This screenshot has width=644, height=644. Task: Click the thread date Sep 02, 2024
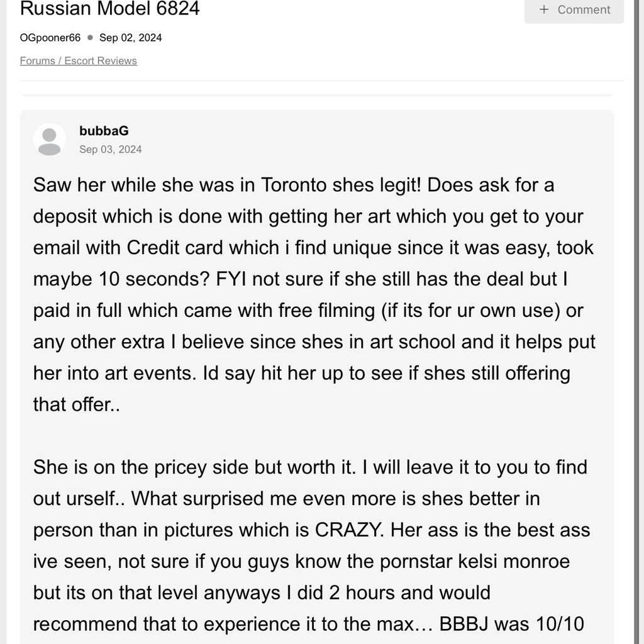[x=130, y=38]
